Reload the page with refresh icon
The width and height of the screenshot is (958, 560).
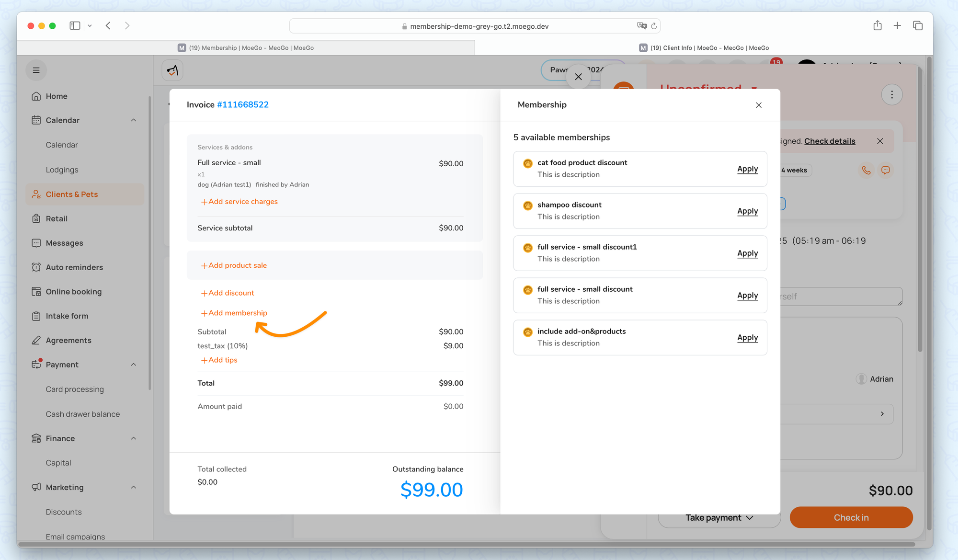654,26
